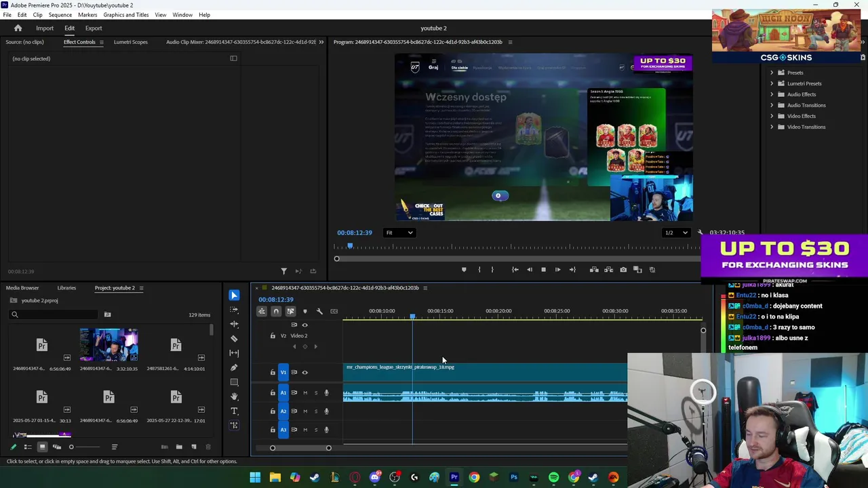Add marker in timeline panel
This screenshot has height=488, width=868.
pyautogui.click(x=304, y=311)
